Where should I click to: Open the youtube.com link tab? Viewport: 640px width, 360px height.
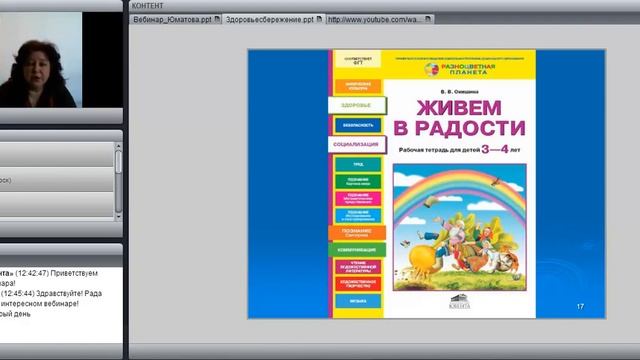pos(380,19)
